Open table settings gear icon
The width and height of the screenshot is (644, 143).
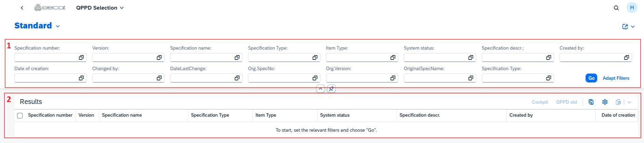tap(605, 102)
